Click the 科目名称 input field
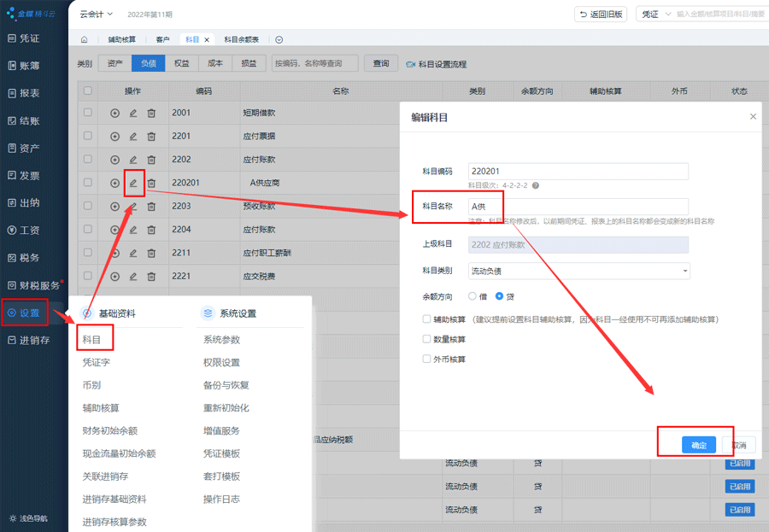 578,207
